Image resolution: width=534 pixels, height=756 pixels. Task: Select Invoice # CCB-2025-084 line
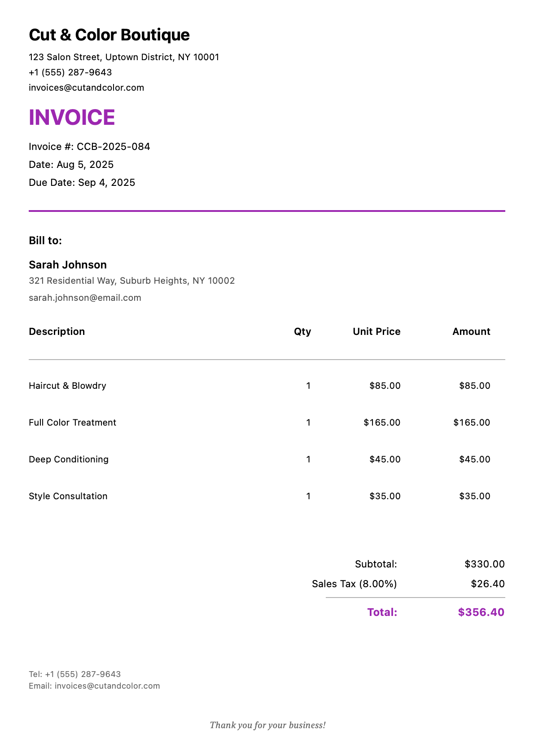pyautogui.click(x=89, y=147)
